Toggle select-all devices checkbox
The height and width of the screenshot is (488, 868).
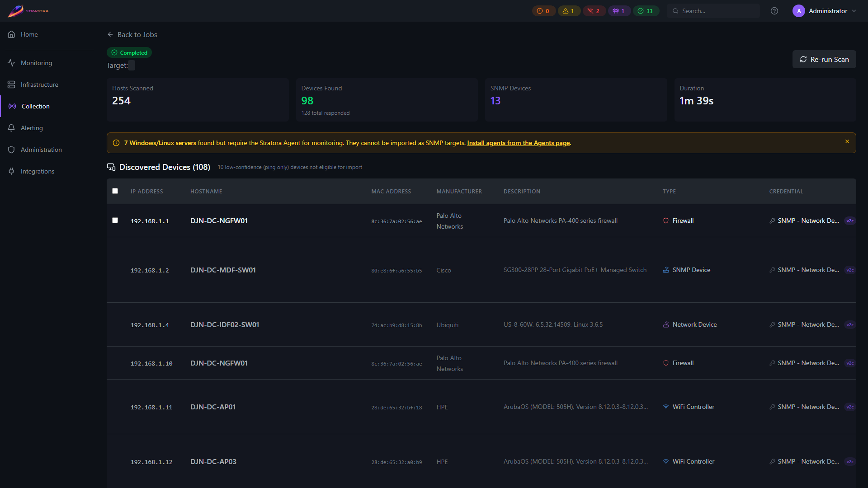115,191
